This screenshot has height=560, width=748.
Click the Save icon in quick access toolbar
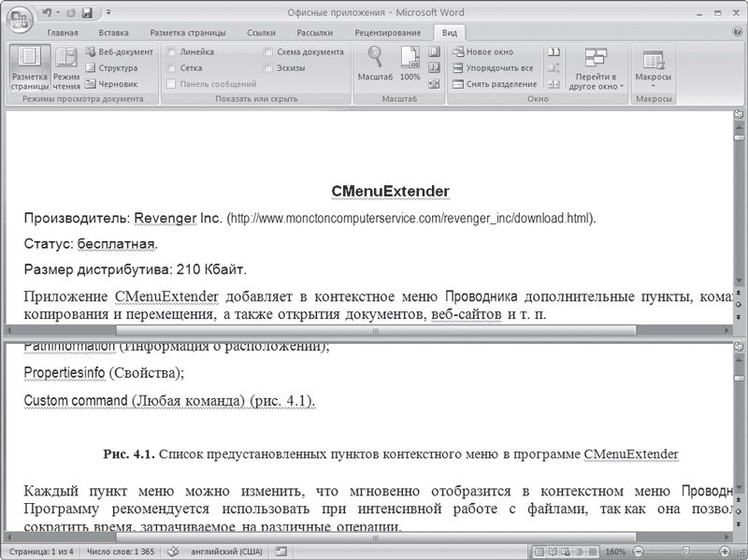[87, 13]
